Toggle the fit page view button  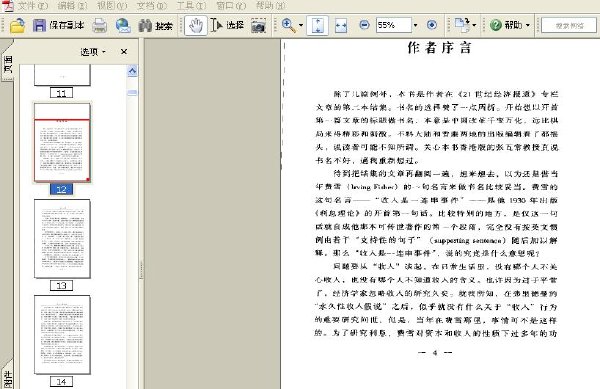tap(317, 25)
